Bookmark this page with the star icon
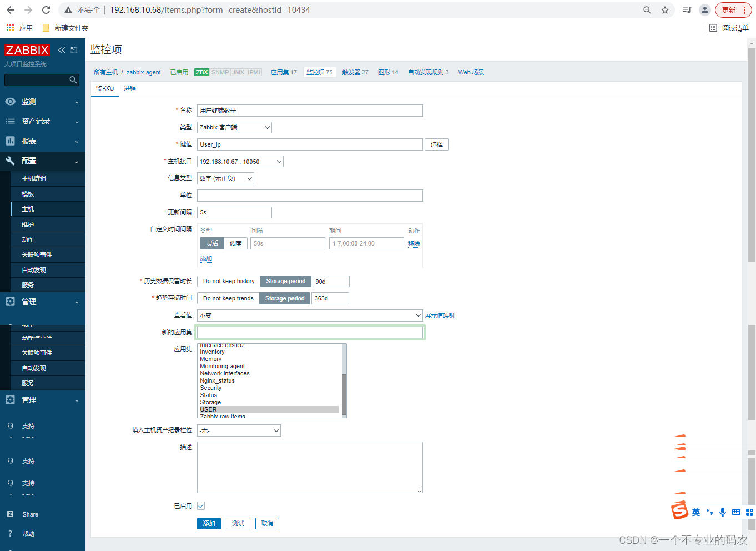 pyautogui.click(x=665, y=10)
